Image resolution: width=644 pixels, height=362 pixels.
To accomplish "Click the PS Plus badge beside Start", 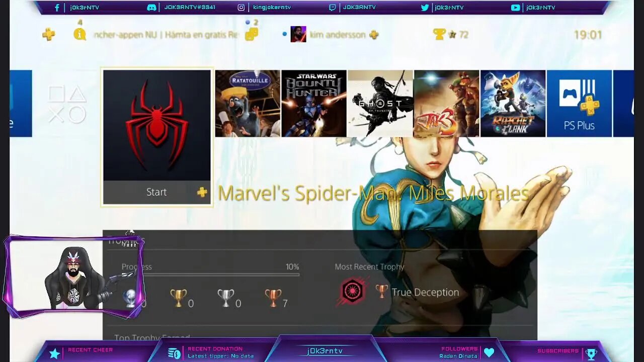I will point(202,192).
